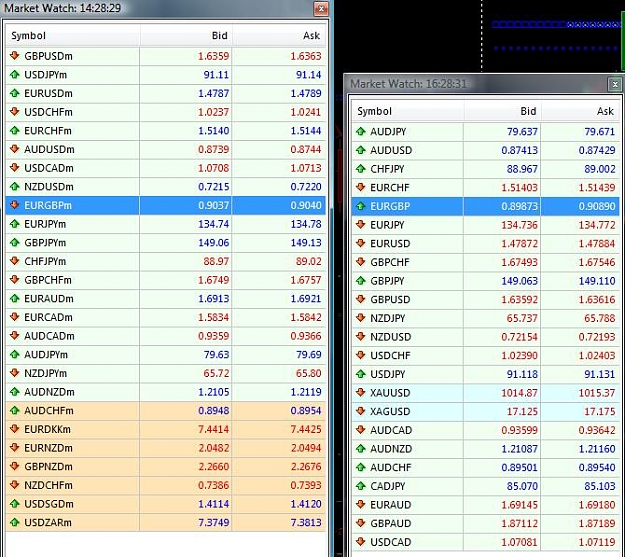Select the AUDCADm symbol row

click(x=166, y=336)
